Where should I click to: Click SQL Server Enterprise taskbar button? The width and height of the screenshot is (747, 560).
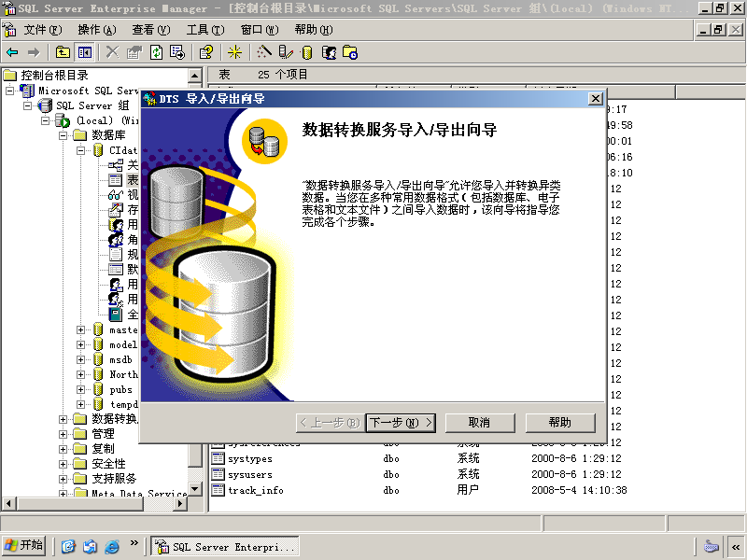225,546
